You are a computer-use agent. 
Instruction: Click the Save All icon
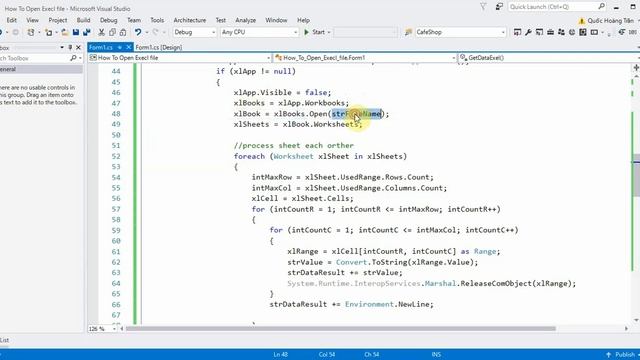[87, 32]
